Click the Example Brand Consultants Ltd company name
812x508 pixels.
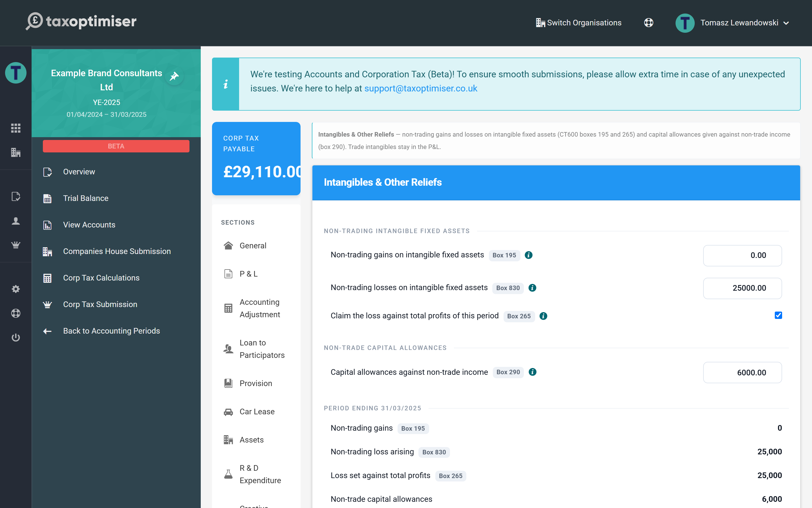(x=106, y=80)
